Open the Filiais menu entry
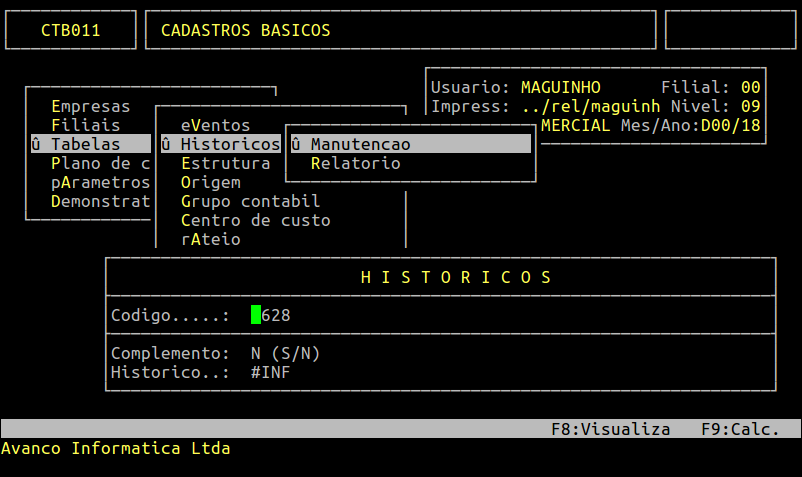 (x=85, y=125)
